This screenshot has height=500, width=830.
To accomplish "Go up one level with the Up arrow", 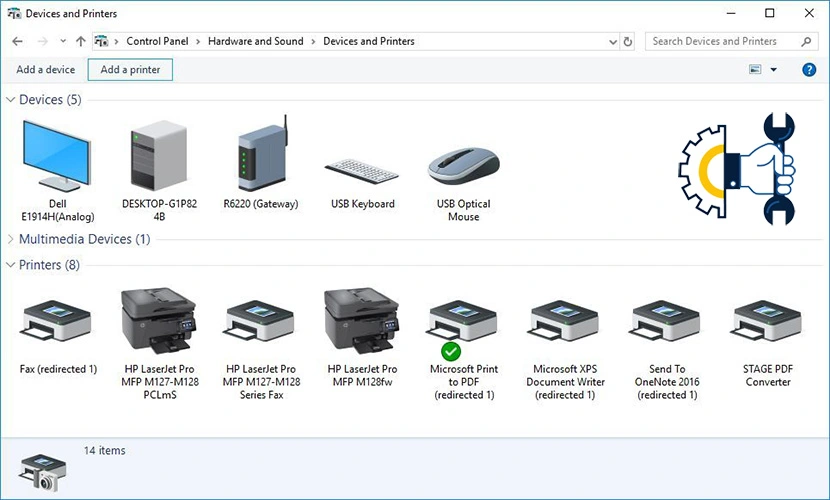I will coord(80,41).
